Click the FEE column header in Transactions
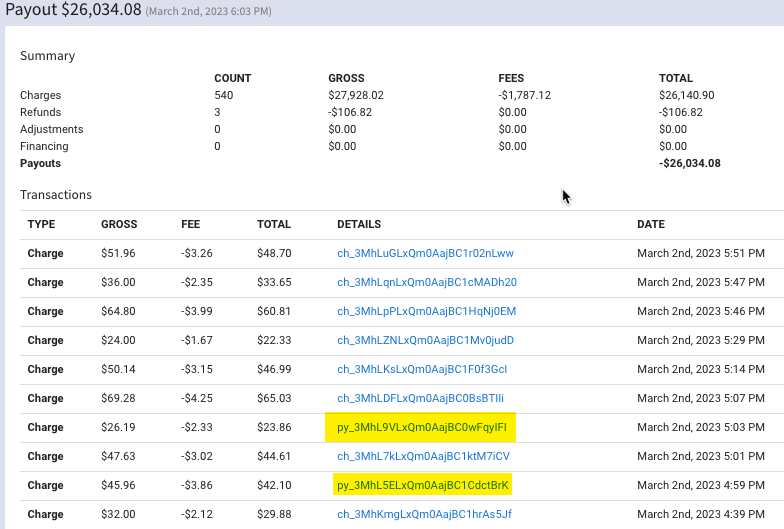Screen dimensions: 784x529 (x=191, y=225)
